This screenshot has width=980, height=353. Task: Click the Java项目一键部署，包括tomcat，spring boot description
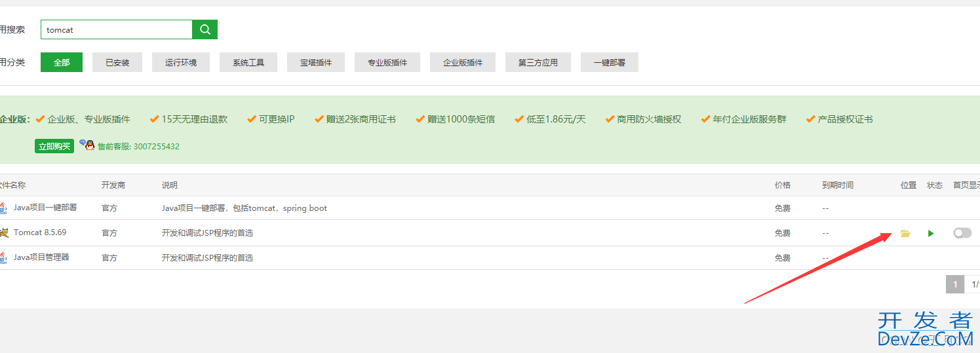click(x=245, y=208)
